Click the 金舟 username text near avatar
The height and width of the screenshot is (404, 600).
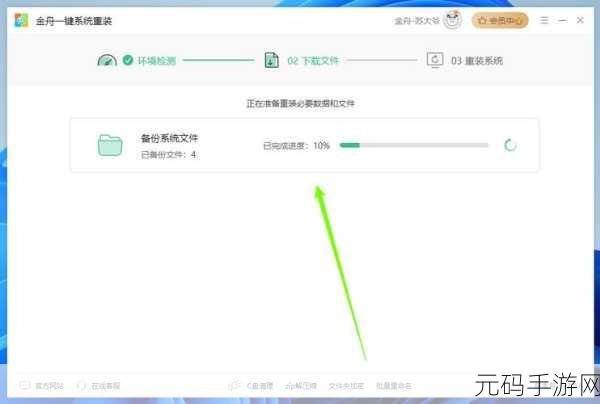[417, 20]
